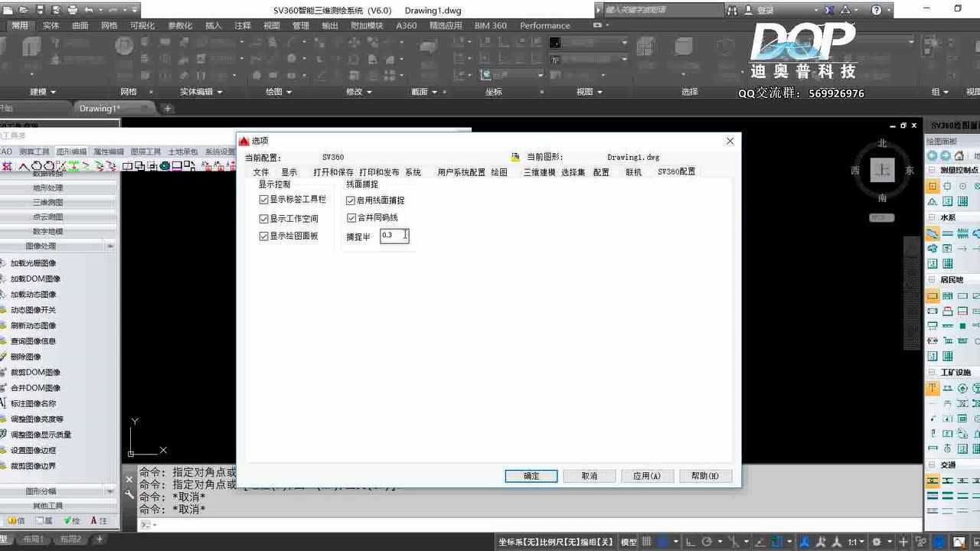The width and height of the screenshot is (980, 551).
Task: Expand 图形分幅 section
Action: [x=58, y=491]
